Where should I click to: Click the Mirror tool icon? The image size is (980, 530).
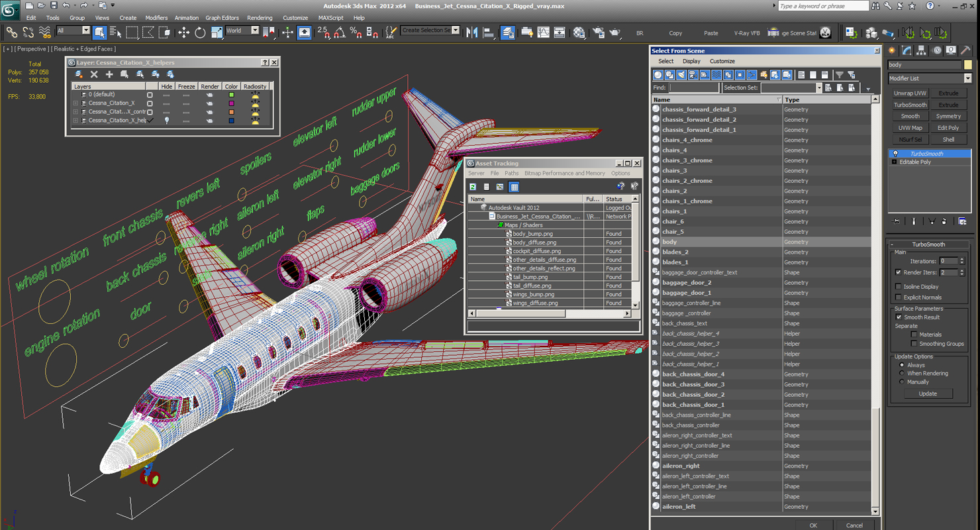coord(472,32)
